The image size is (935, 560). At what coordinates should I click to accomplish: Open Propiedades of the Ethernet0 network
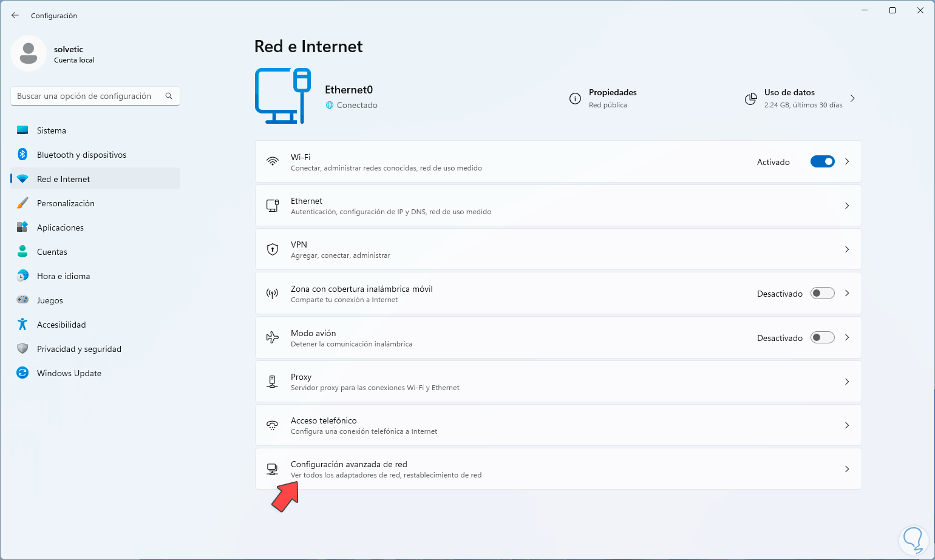coord(603,98)
